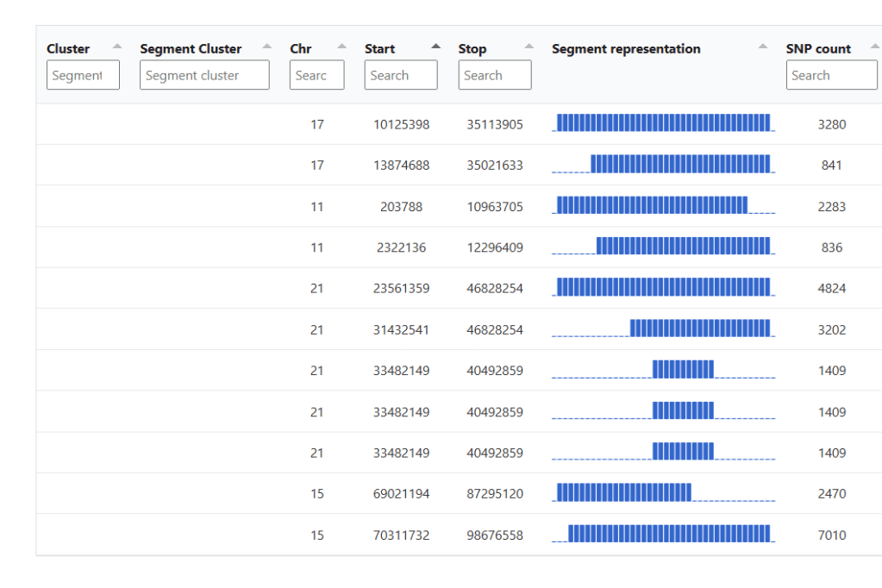Click the sort arrow beside Stop
This screenshot has width=882, height=588.
tap(529, 47)
